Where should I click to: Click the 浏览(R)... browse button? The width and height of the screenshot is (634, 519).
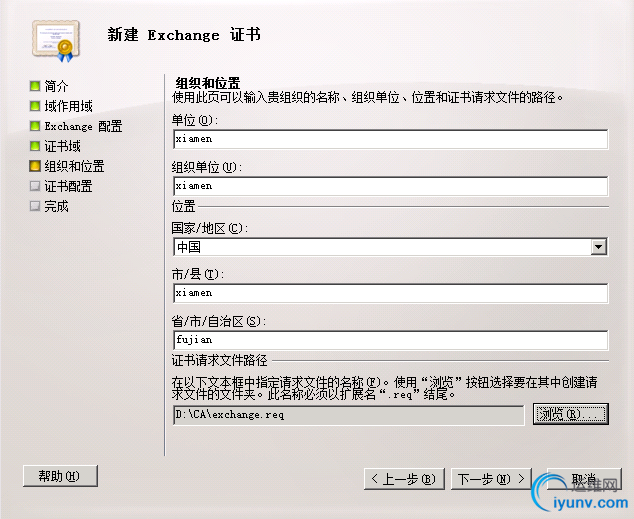tap(571, 414)
